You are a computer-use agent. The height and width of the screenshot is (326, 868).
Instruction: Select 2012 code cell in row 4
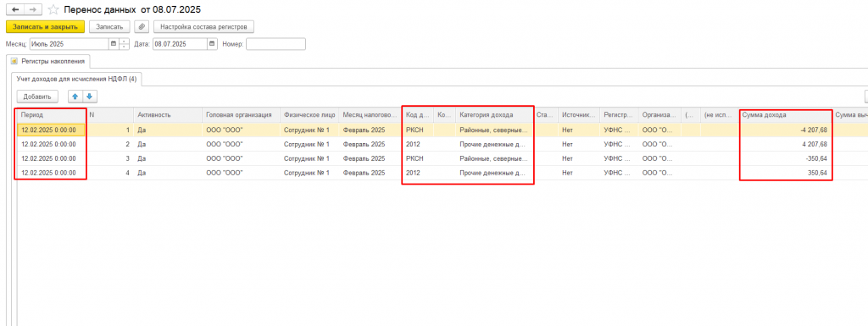tap(418, 173)
